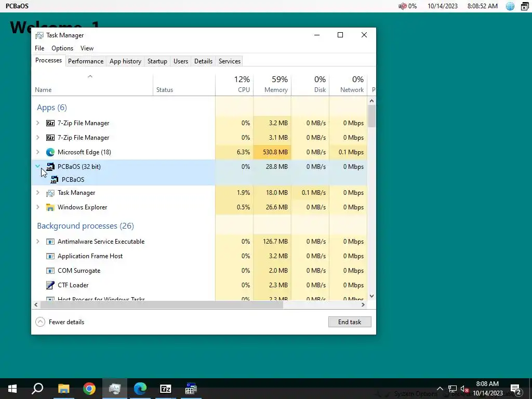Click the COM Surrogate icon

coord(50,271)
